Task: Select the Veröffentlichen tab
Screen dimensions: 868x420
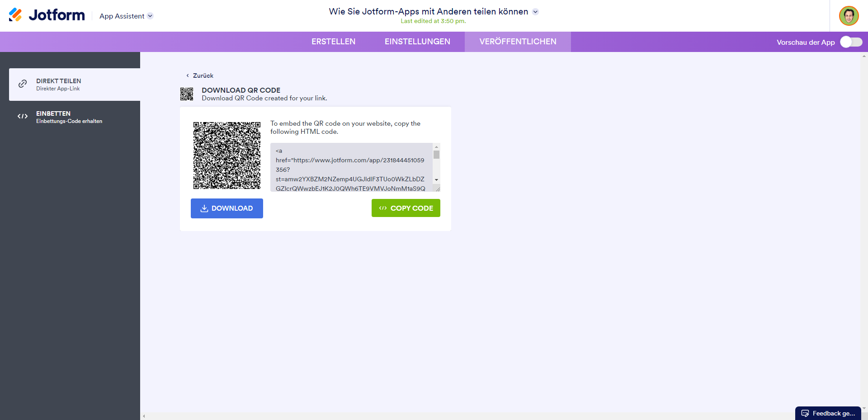Action: pyautogui.click(x=518, y=42)
